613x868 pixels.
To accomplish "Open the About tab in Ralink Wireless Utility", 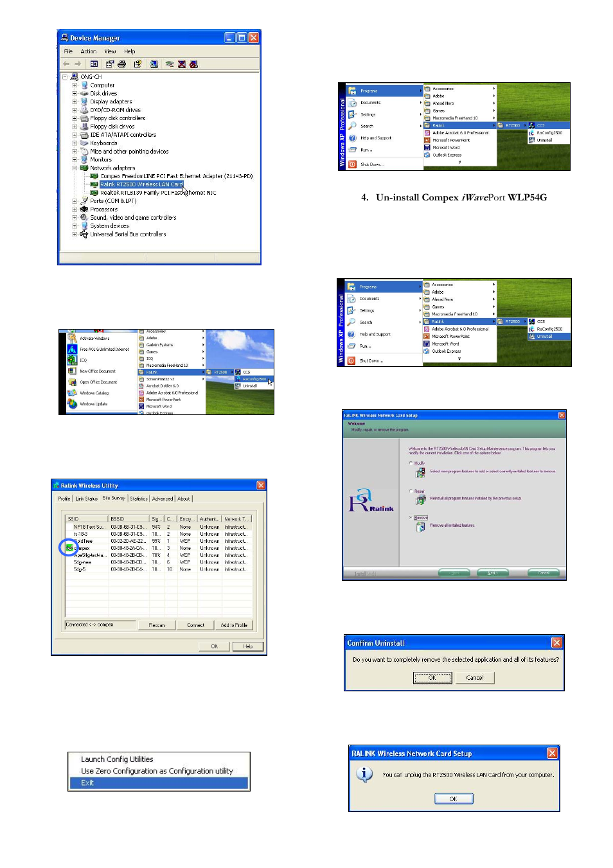I will tap(184, 499).
